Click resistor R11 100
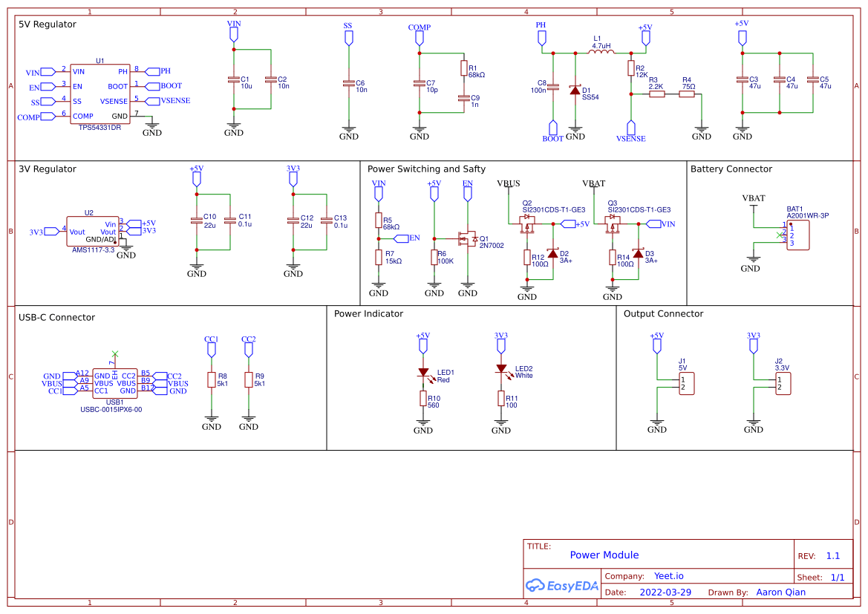Screen dimensions: 868x614 (x=501, y=399)
